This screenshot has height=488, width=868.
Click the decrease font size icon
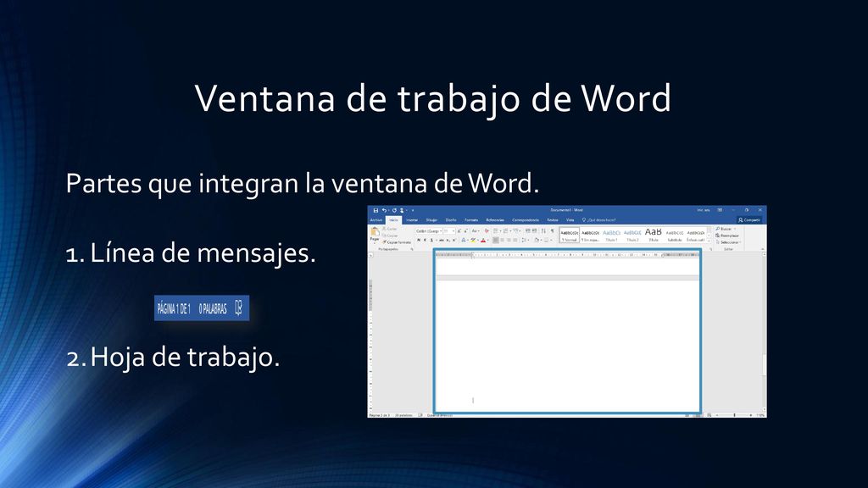(x=465, y=231)
